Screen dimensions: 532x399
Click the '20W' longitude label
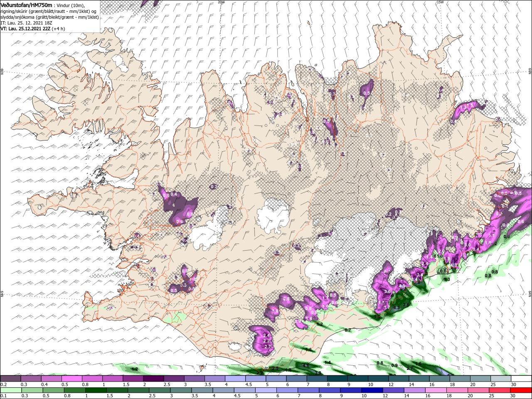pos(221,2)
